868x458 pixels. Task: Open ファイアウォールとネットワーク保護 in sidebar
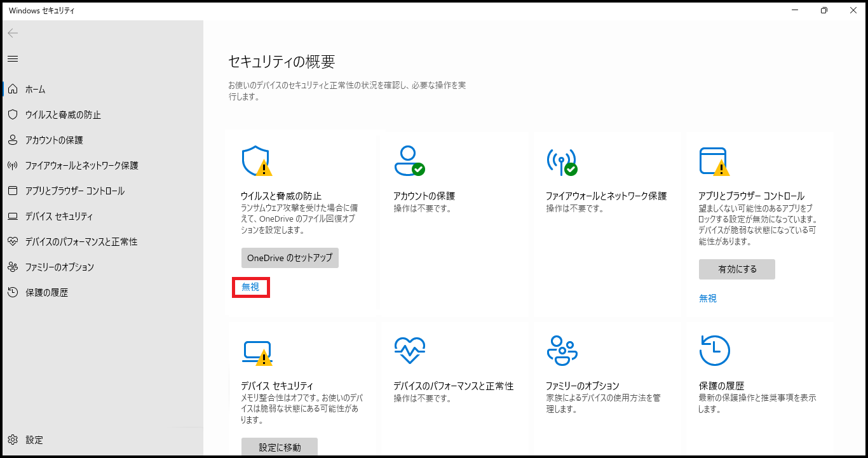click(81, 166)
